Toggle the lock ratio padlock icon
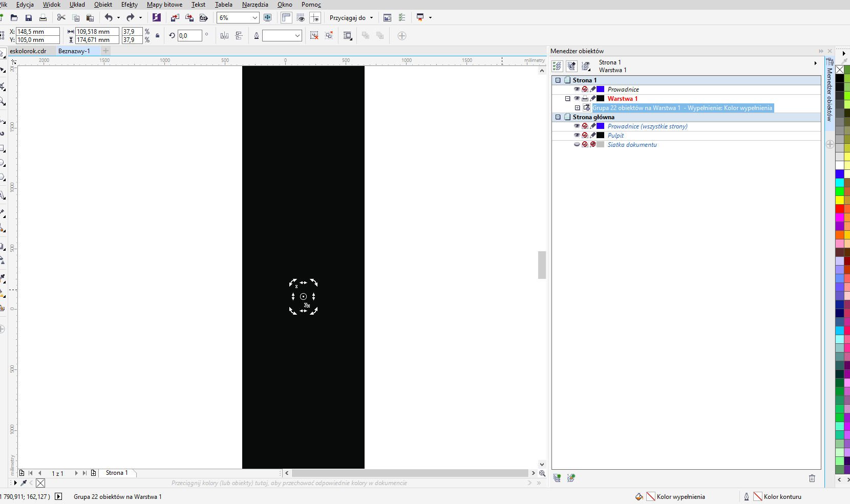 [x=157, y=36]
